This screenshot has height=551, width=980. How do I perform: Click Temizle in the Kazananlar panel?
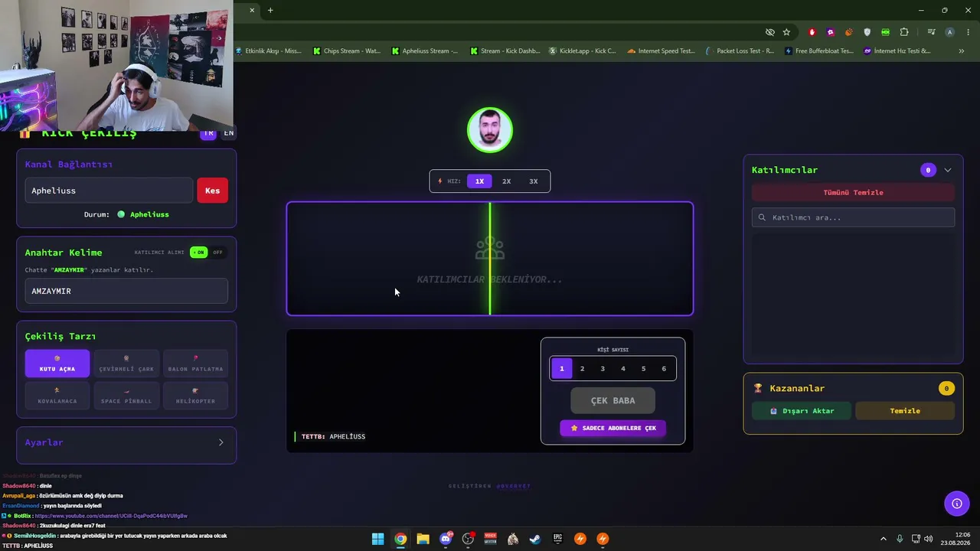pos(905,411)
